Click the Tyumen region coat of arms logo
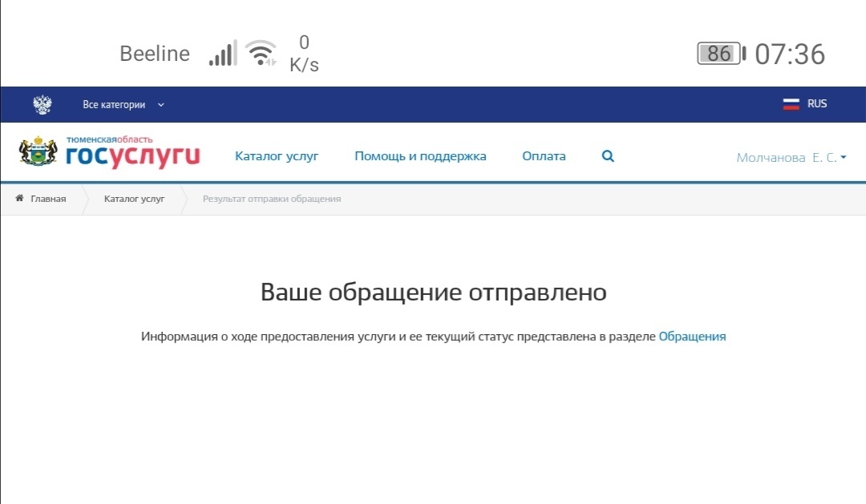 [x=38, y=151]
